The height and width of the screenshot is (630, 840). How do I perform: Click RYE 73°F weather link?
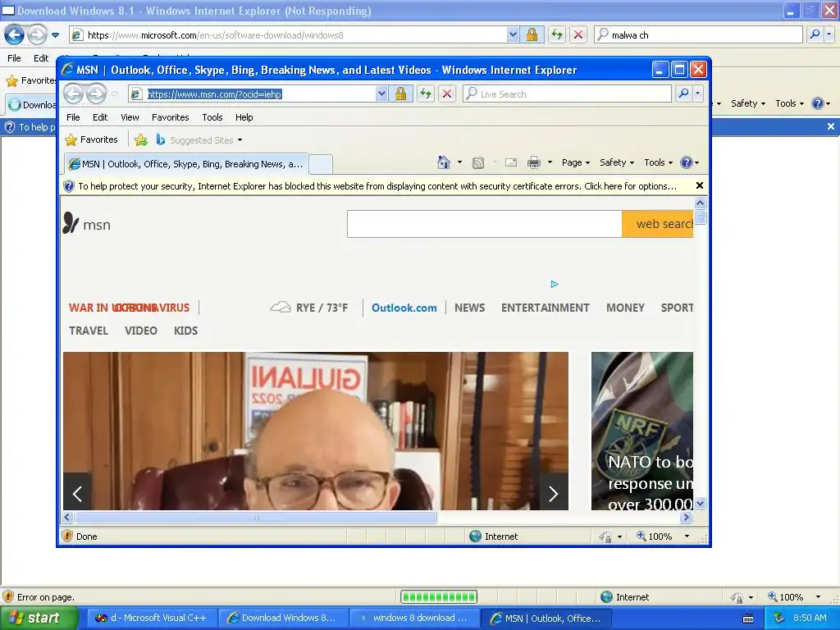[x=309, y=308]
